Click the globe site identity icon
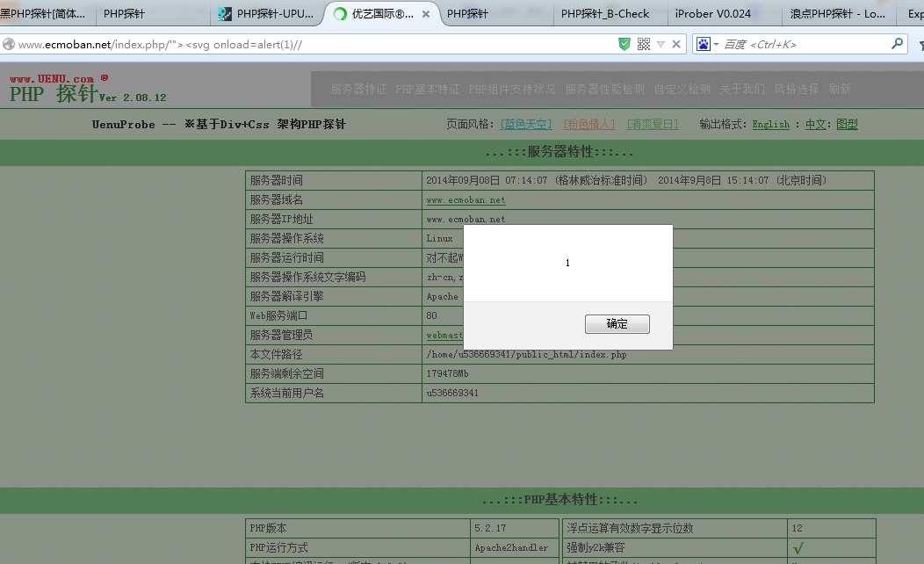This screenshot has height=564, width=924. [9, 44]
